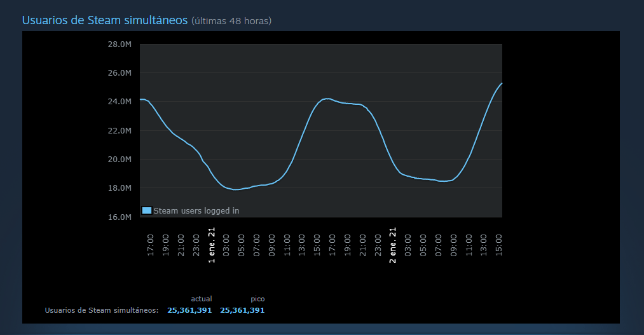Select the 25,361,391 value under actual
The height and width of the screenshot is (335, 644).
pos(189,310)
